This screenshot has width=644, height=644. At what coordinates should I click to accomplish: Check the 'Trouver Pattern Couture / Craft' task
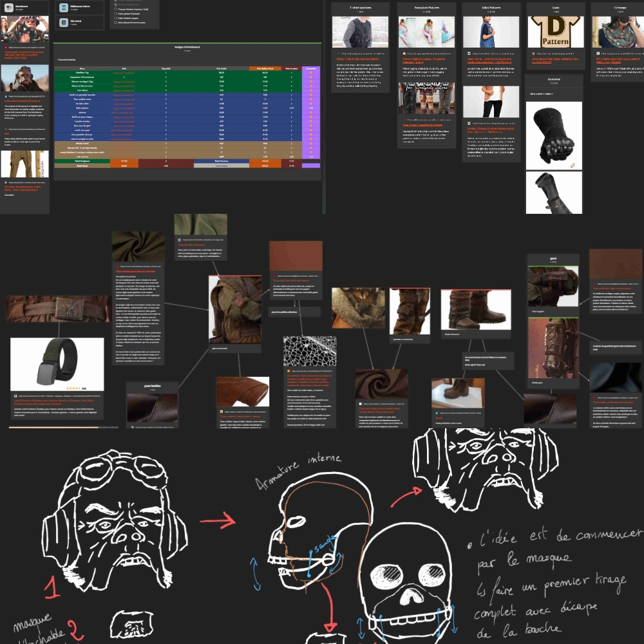(115, 10)
